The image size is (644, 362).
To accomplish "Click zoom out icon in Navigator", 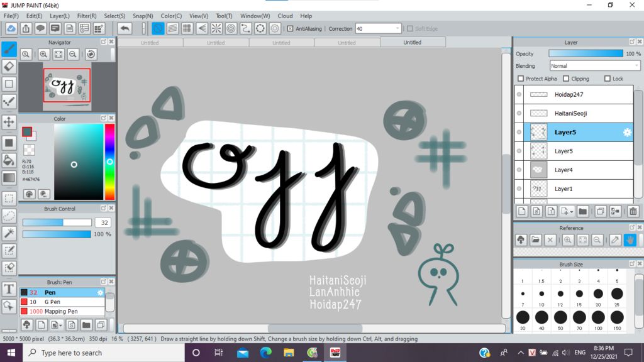I will tap(73, 54).
